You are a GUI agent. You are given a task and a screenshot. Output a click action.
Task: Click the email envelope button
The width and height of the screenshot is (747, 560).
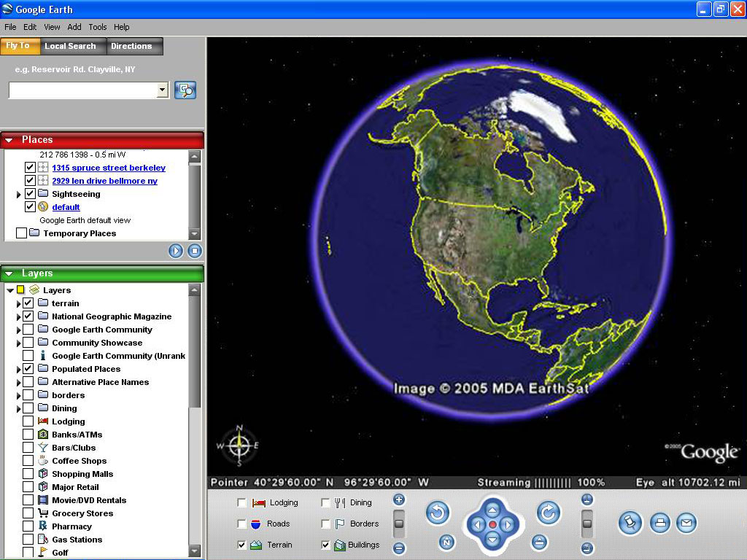(686, 524)
